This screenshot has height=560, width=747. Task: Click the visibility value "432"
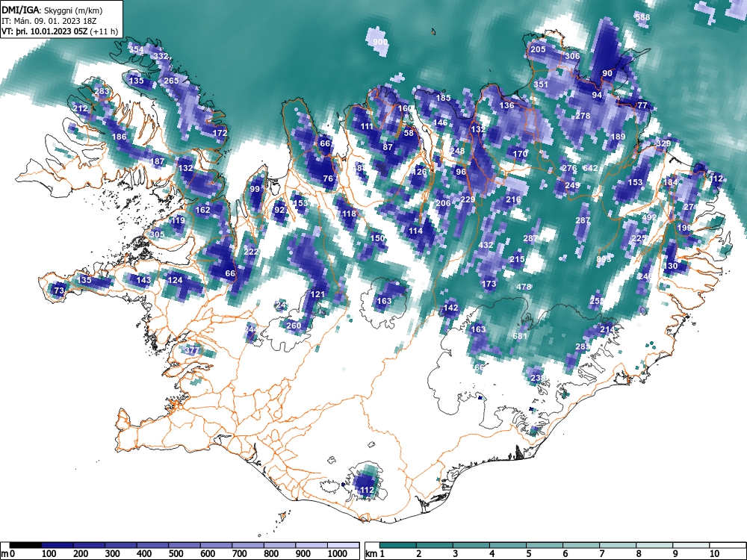click(x=486, y=245)
